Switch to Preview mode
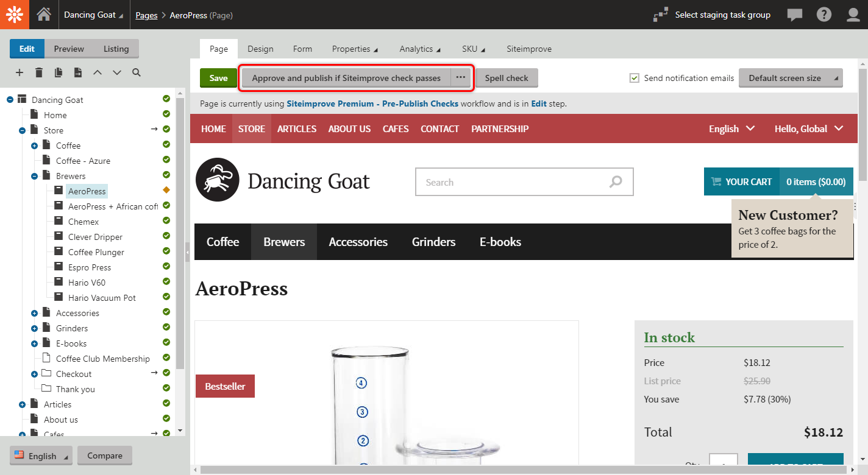This screenshot has width=868, height=475. pos(69,49)
